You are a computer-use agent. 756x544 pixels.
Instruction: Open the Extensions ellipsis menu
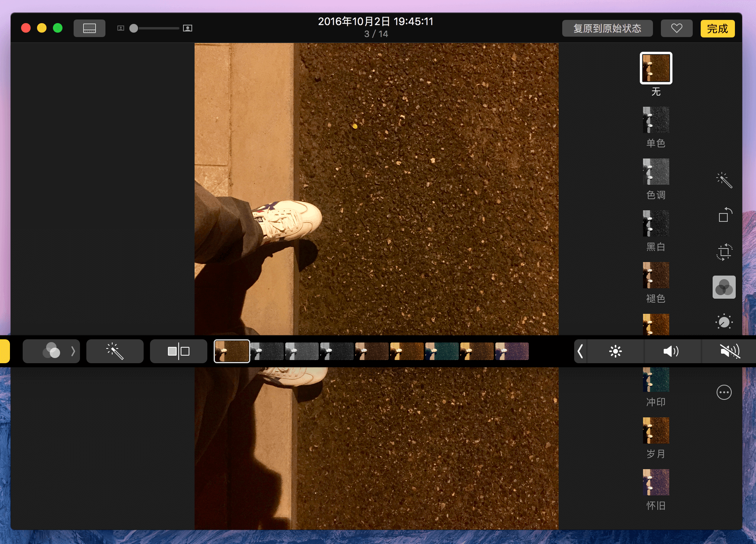724,392
